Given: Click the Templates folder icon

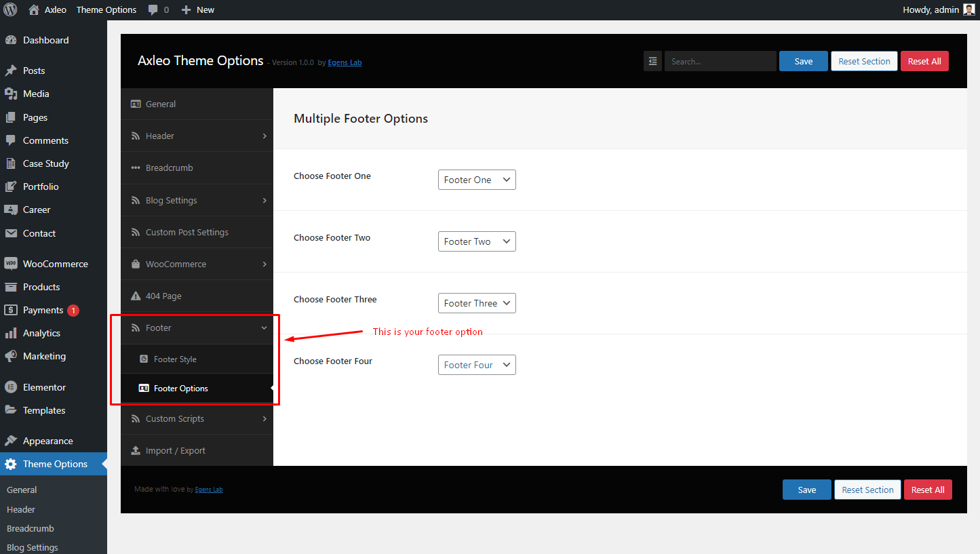Looking at the screenshot, I should (x=10, y=410).
